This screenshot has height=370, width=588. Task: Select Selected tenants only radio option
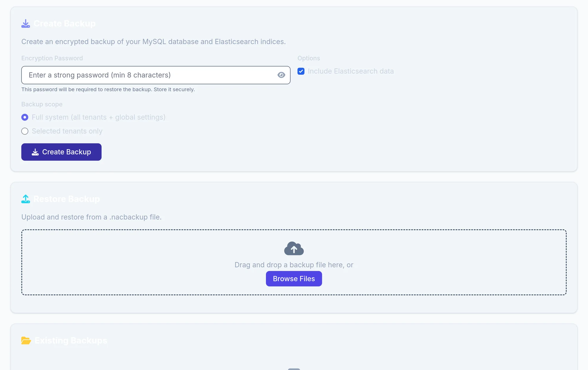(x=25, y=131)
